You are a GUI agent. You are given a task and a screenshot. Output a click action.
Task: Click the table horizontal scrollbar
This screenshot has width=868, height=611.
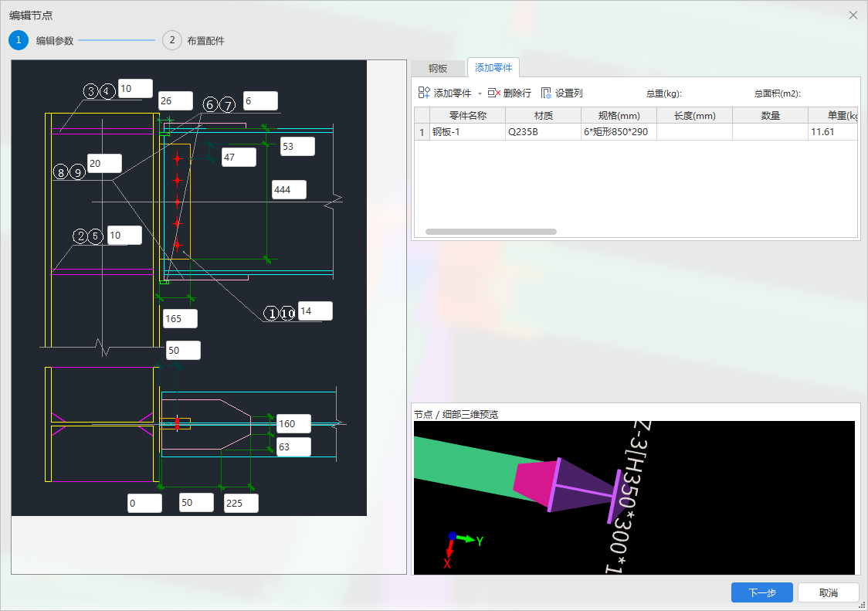tap(491, 232)
